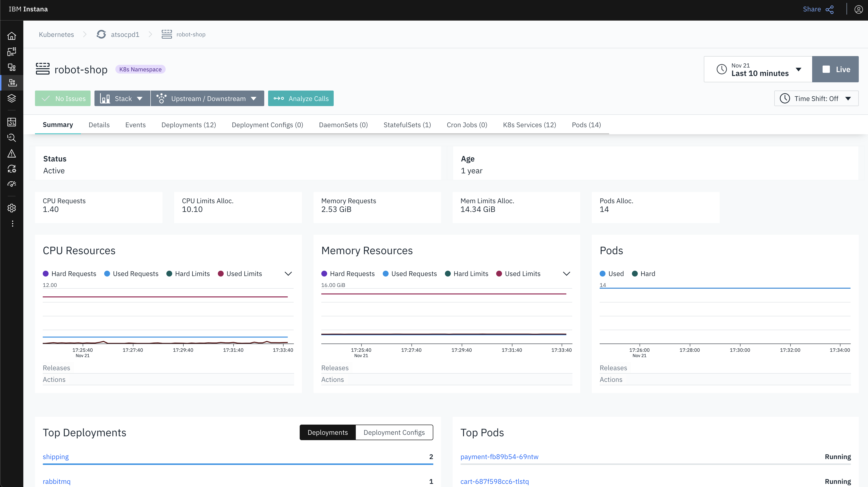Viewport: 868px width, 487px height.
Task: Click the clock icon in time picker
Action: click(x=721, y=69)
